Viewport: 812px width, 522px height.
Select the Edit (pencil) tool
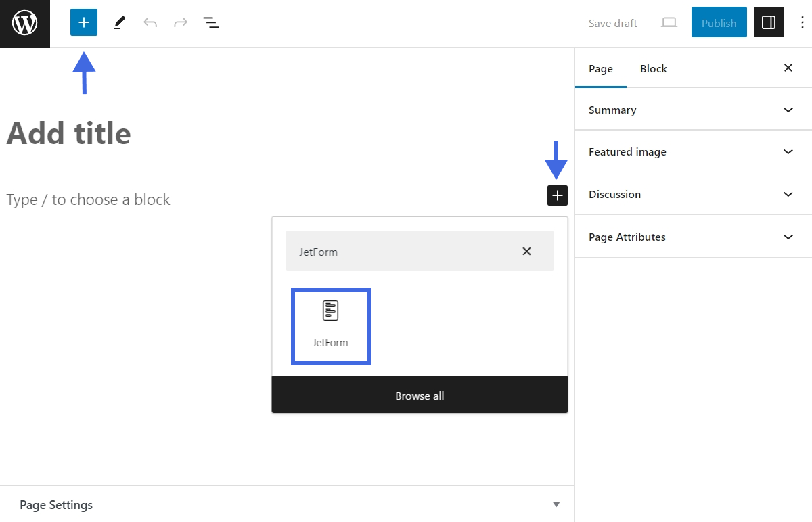point(119,22)
